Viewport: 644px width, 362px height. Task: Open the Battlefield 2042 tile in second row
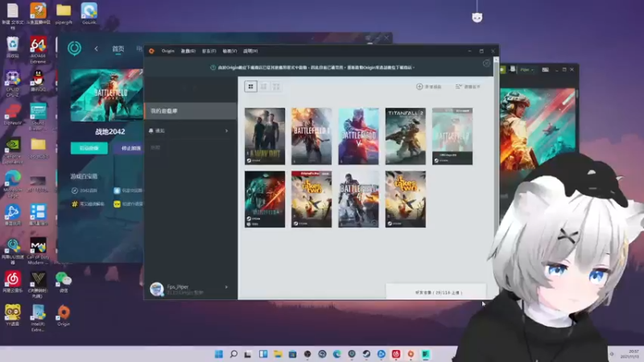coord(265,200)
